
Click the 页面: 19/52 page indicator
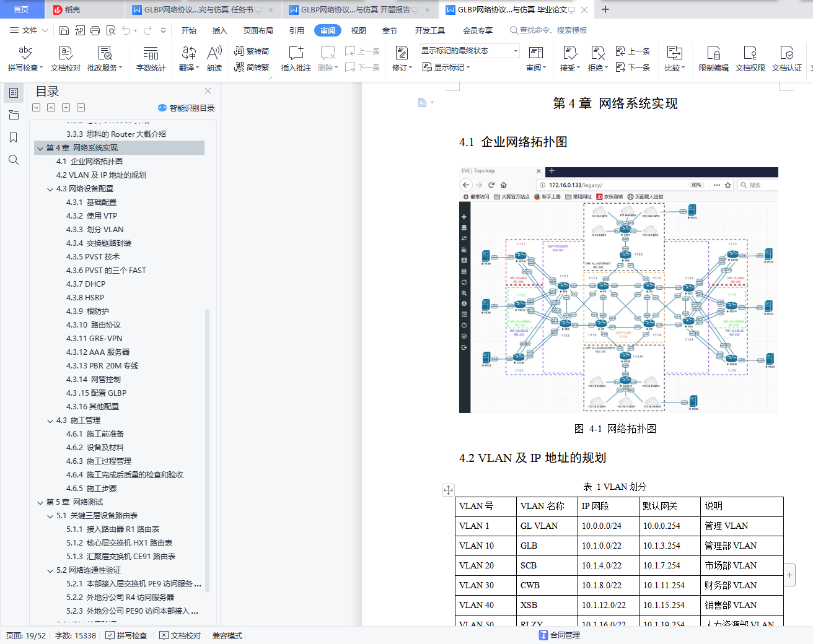(26, 635)
